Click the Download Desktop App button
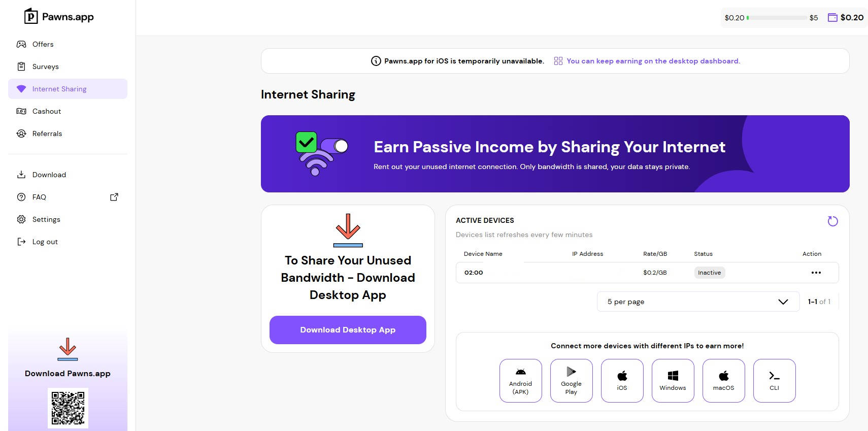This screenshot has height=431, width=868. pyautogui.click(x=348, y=330)
